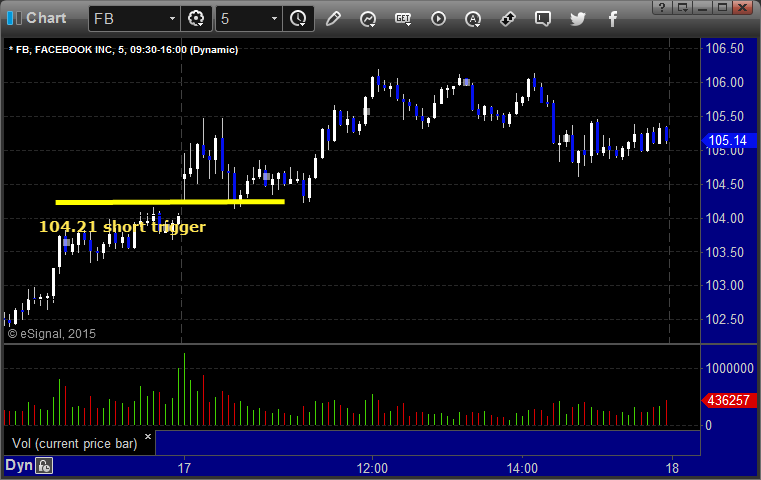The height and width of the screenshot is (480, 761).
Task: Click the red 436257 volume marker
Action: point(729,400)
